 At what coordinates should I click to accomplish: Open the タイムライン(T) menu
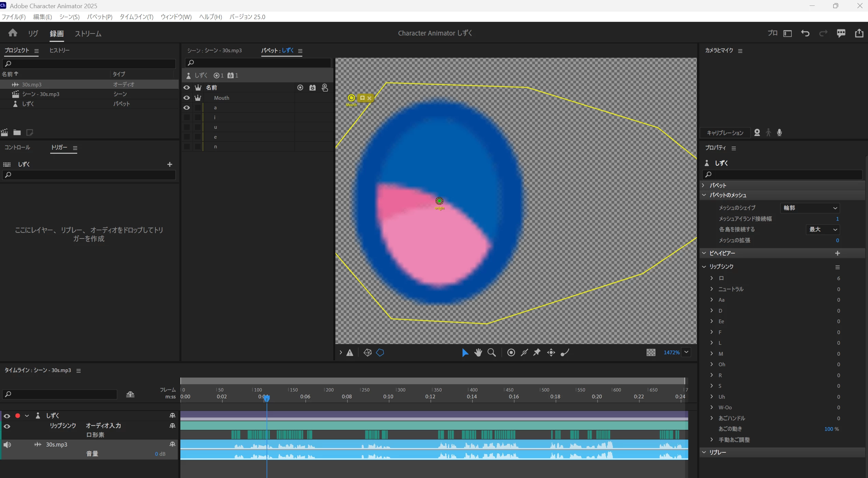coord(136,17)
